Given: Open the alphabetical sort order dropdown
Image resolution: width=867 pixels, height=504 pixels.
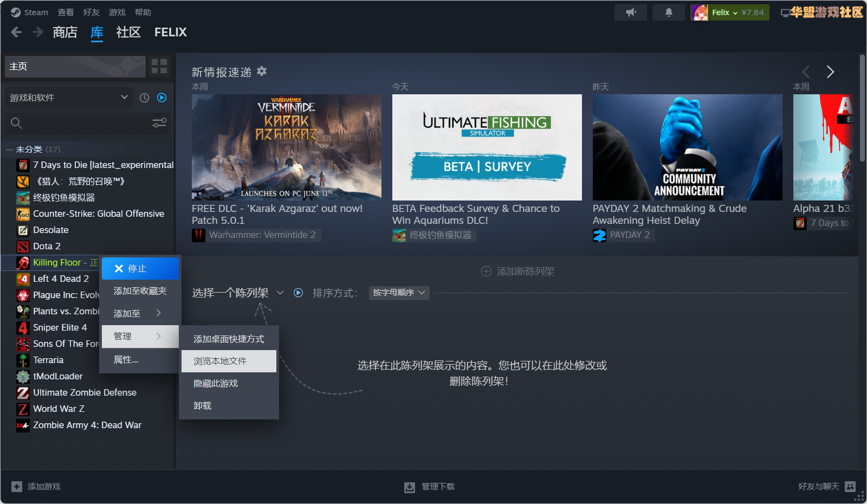Looking at the screenshot, I should [399, 293].
